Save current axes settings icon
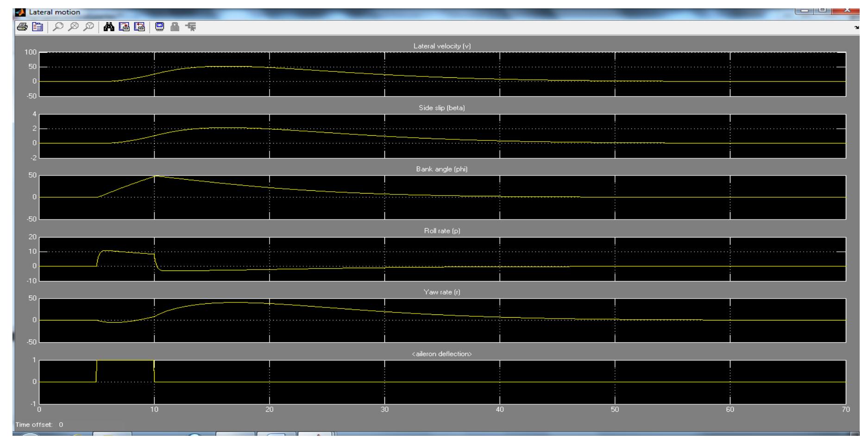The image size is (868, 439). 125,27
